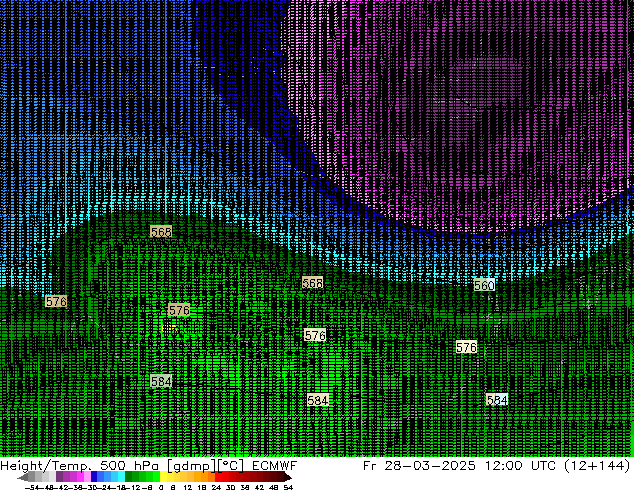Pick the dark blue swatch in the legend
This screenshot has width=634, height=490.
(x=94, y=477)
